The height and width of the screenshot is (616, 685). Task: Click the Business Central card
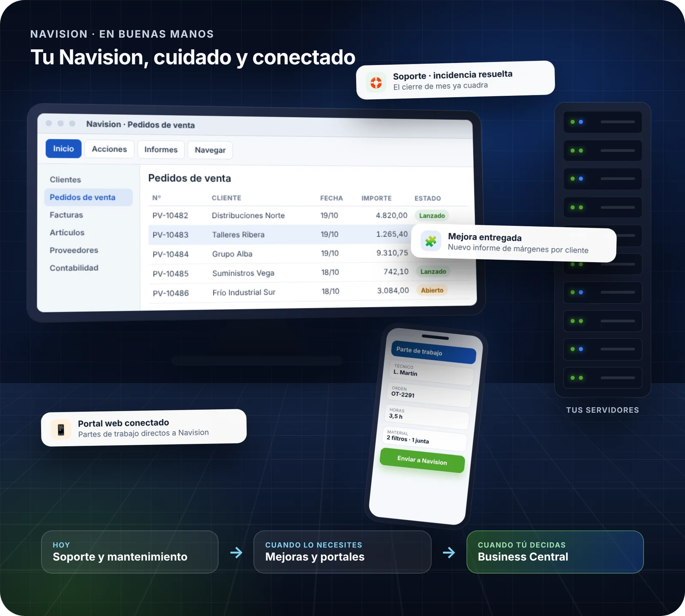coord(555,552)
